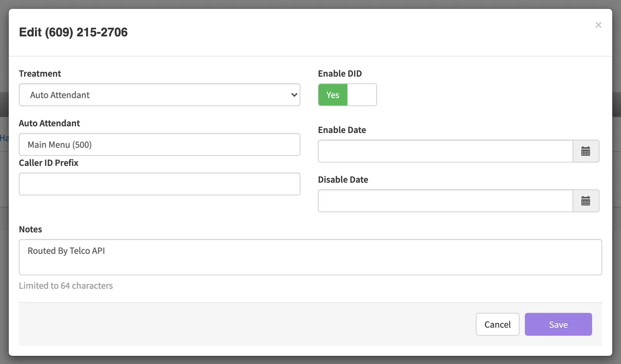Click the Disable Date text field

click(x=446, y=201)
